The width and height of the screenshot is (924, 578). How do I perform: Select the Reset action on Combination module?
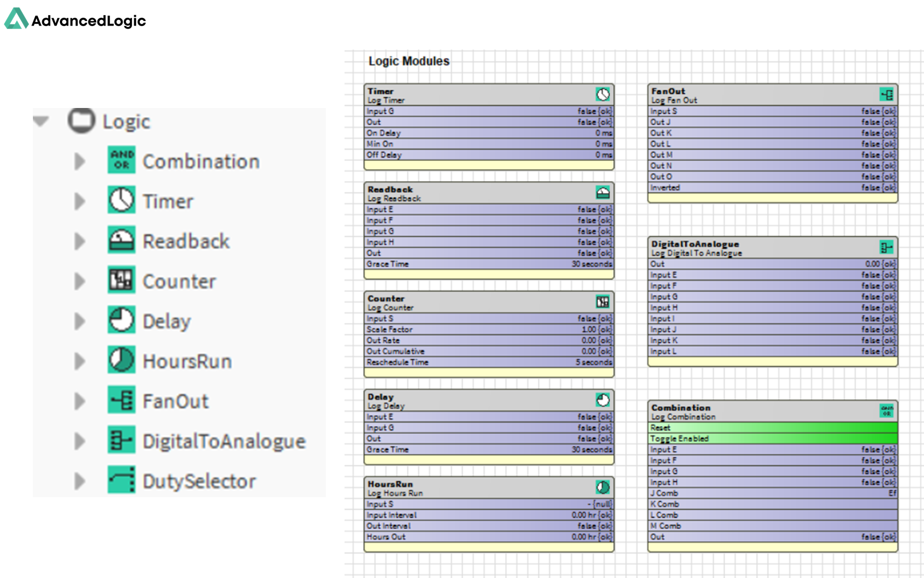[773, 428]
